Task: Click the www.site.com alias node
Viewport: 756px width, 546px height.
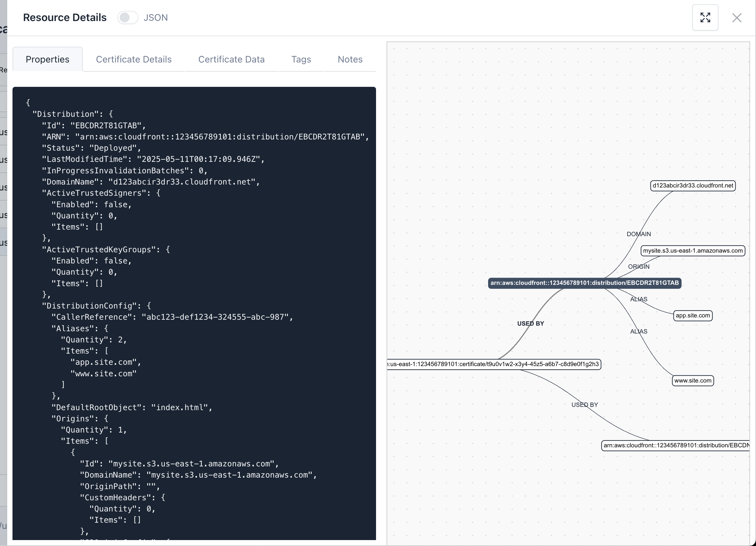Action: (x=693, y=381)
